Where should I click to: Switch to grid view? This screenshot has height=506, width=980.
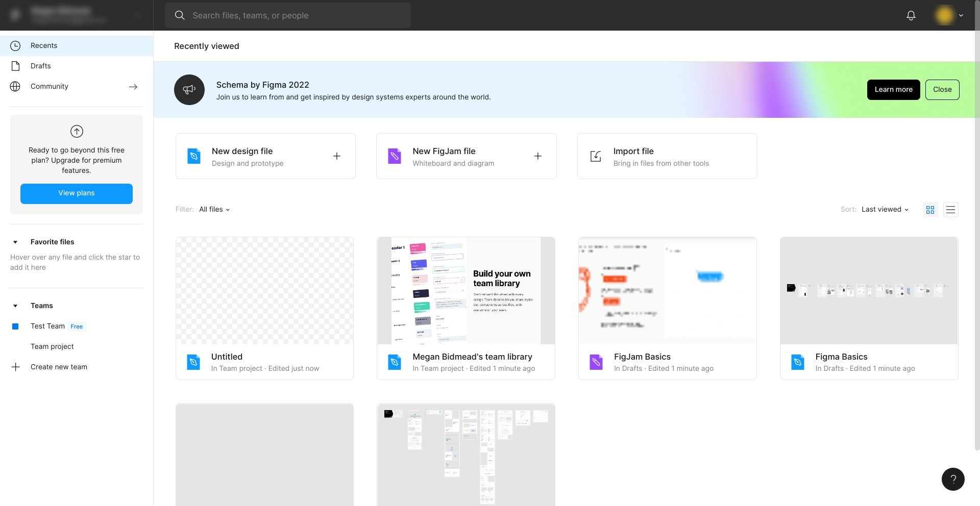coord(930,210)
